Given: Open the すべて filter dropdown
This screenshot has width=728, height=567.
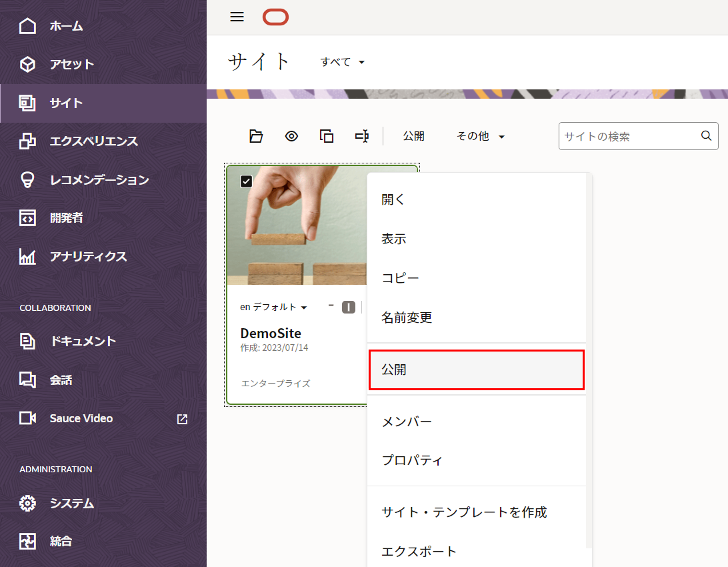Looking at the screenshot, I should pos(342,61).
